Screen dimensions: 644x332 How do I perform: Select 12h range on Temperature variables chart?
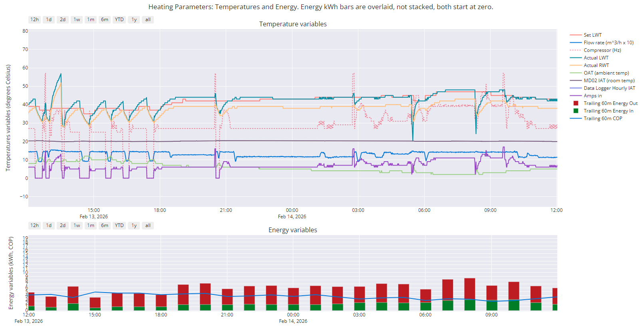(35, 20)
